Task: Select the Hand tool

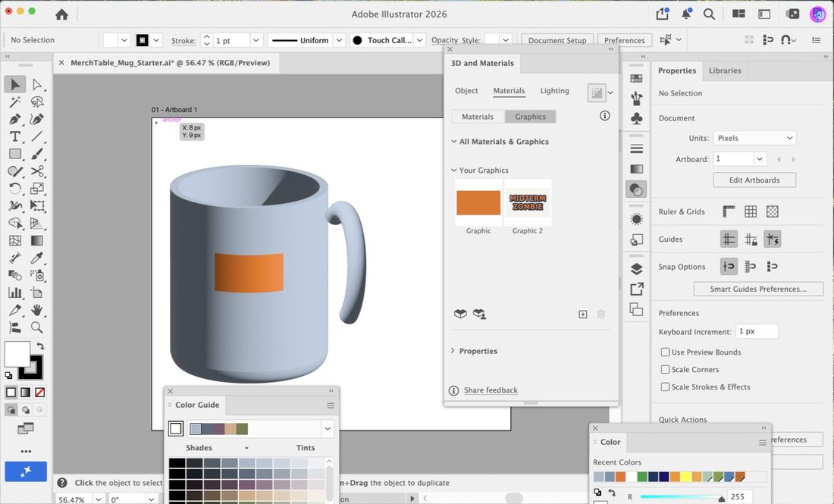Action: coord(36,310)
